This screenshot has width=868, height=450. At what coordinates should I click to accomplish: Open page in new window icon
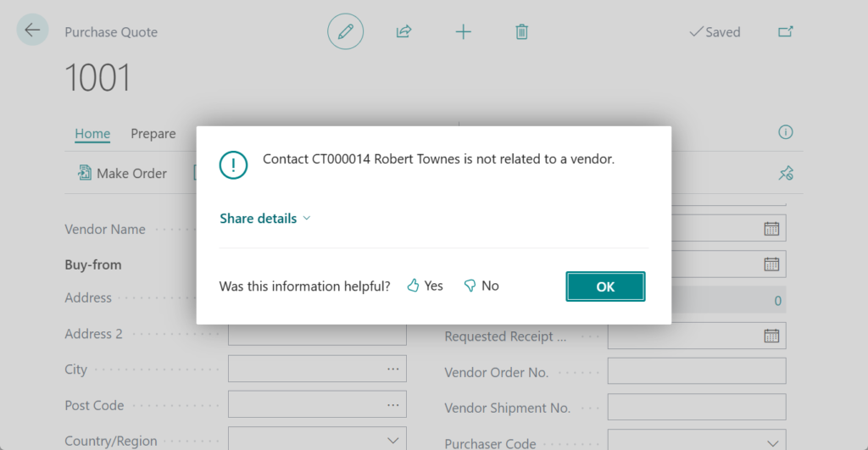[x=786, y=32]
